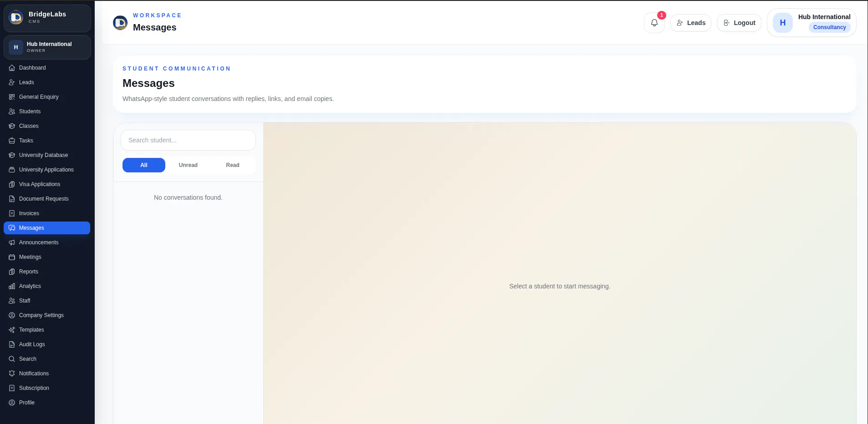Click the Students people icon
The image size is (868, 424).
point(12,111)
